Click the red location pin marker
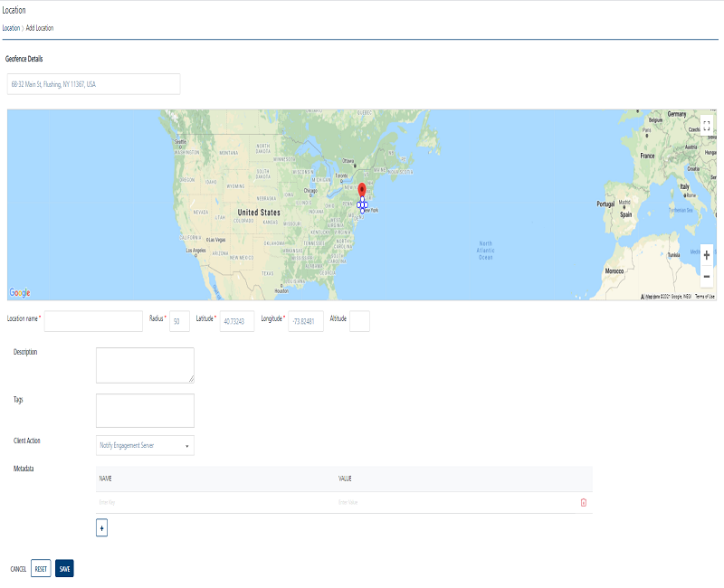Viewport: 724px width, 588px height. 362,190
